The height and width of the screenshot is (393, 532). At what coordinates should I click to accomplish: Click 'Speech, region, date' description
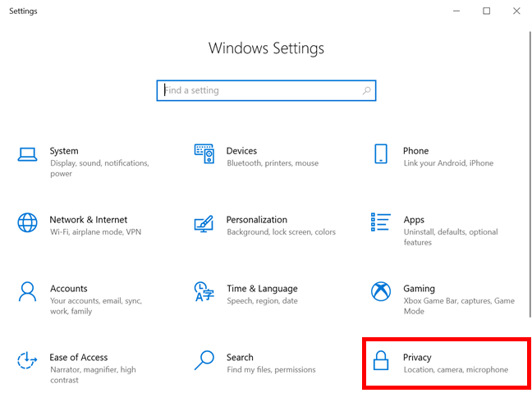pos(262,301)
